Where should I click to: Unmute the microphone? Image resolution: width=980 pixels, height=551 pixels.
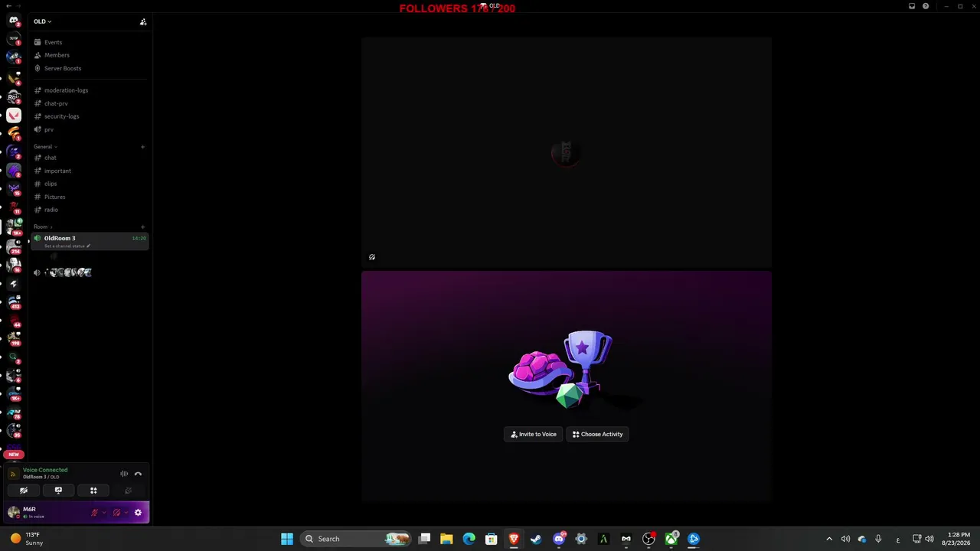[x=95, y=513]
